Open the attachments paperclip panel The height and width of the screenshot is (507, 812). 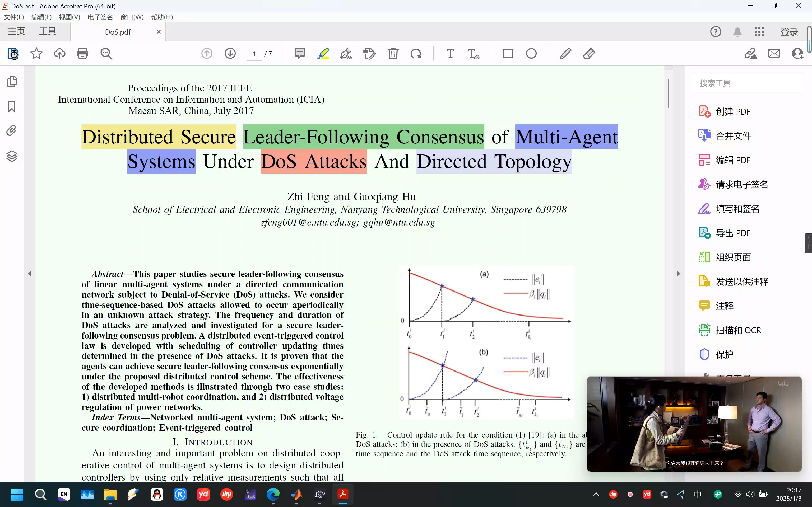(x=12, y=130)
